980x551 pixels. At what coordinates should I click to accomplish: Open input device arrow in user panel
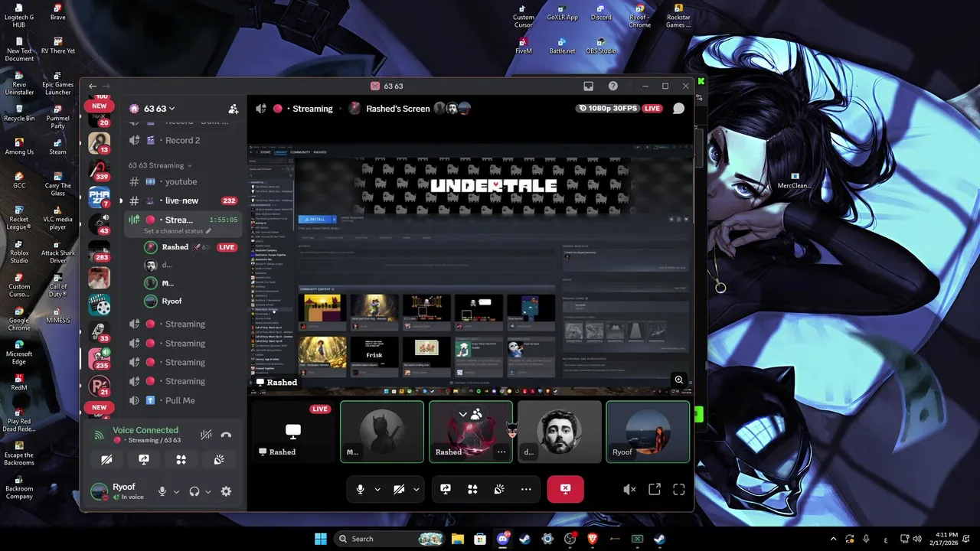pyautogui.click(x=176, y=491)
